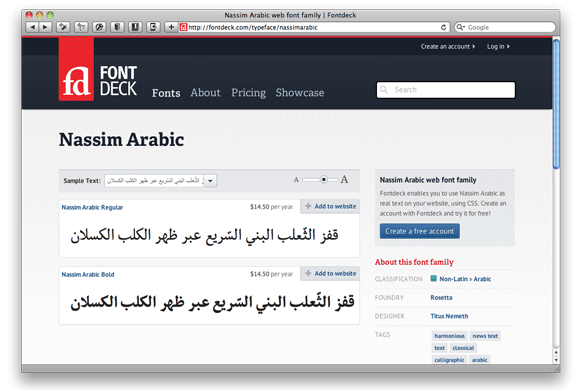Click the arabic tag
Screen dimensions: 580x390
click(x=479, y=360)
